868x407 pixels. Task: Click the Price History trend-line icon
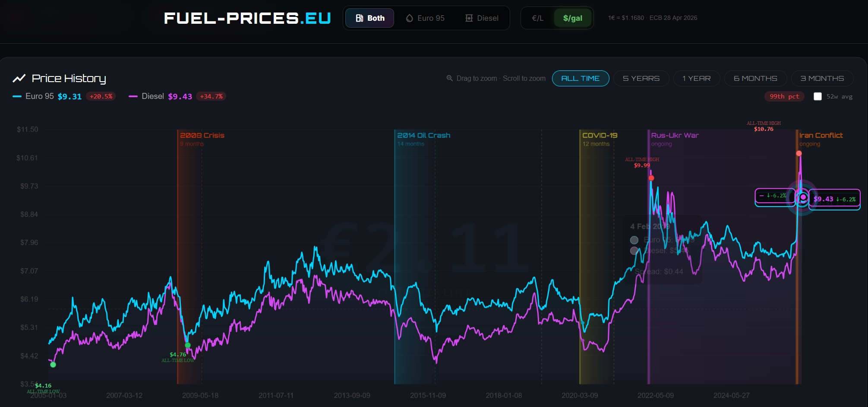(19, 78)
